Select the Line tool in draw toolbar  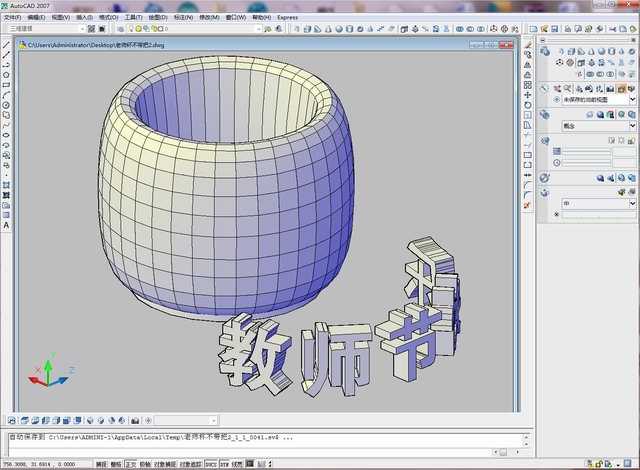tap(6, 44)
